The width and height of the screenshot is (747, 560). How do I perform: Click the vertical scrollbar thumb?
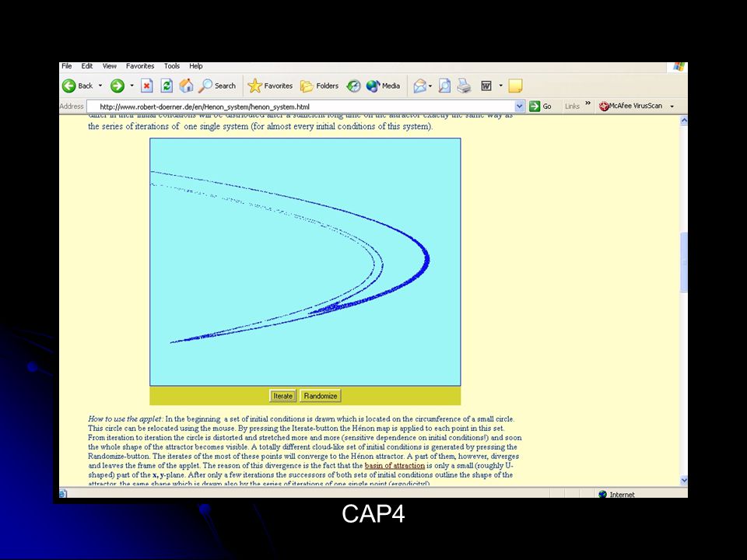click(684, 262)
